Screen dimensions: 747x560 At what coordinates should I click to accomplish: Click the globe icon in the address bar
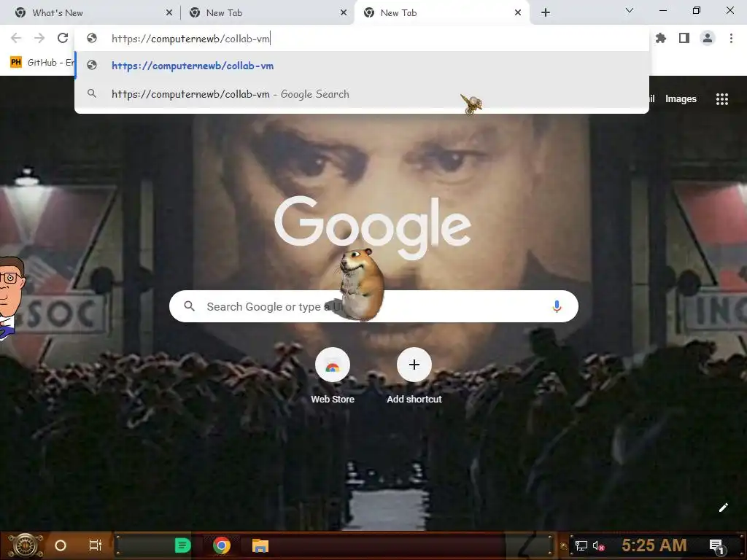pos(92,38)
